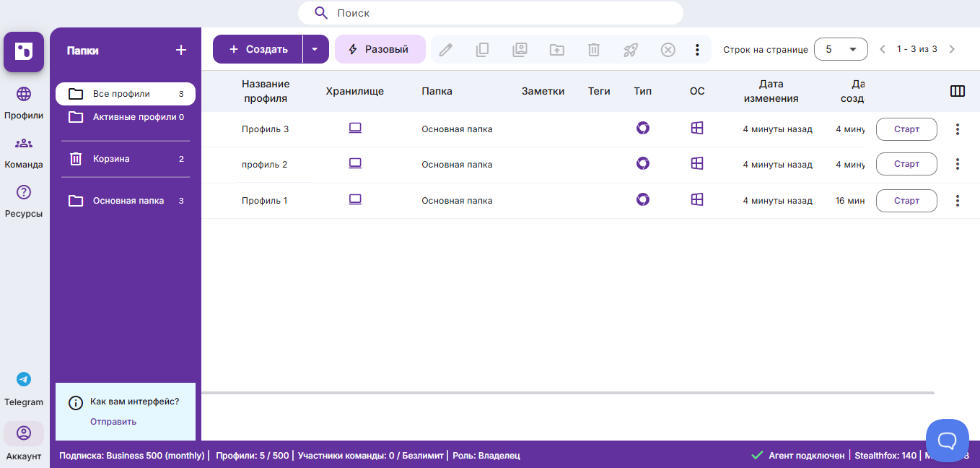The height and width of the screenshot is (468, 980).
Task: Select Активные профили folder
Action: [126, 117]
